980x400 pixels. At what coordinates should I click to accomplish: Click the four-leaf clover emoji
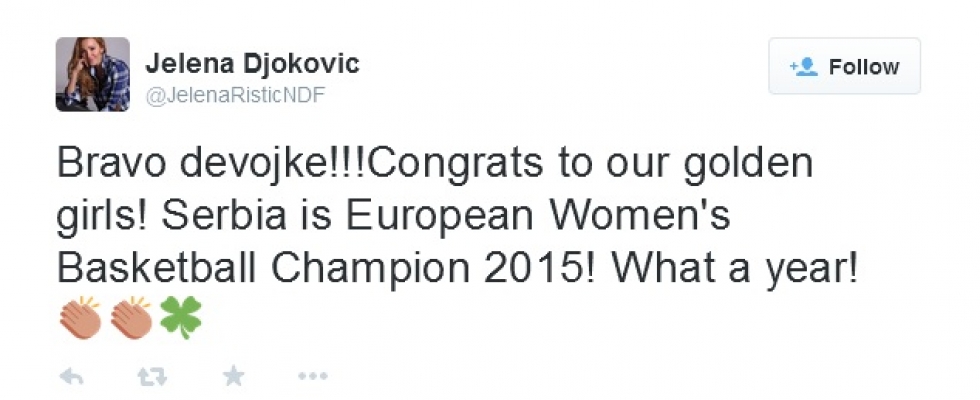[180, 317]
